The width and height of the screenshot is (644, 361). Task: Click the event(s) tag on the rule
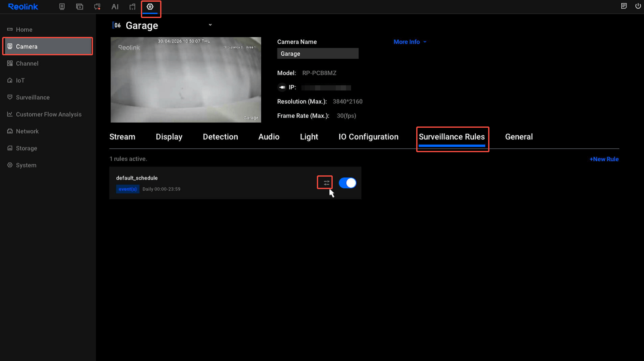click(x=128, y=189)
